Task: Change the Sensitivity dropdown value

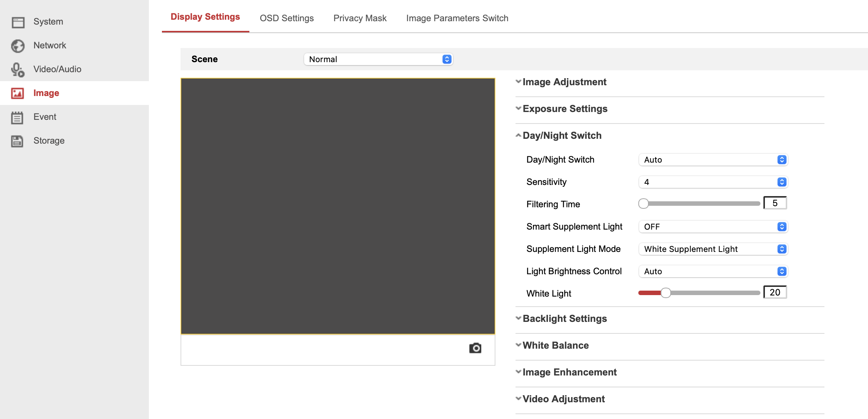Action: pyautogui.click(x=713, y=182)
